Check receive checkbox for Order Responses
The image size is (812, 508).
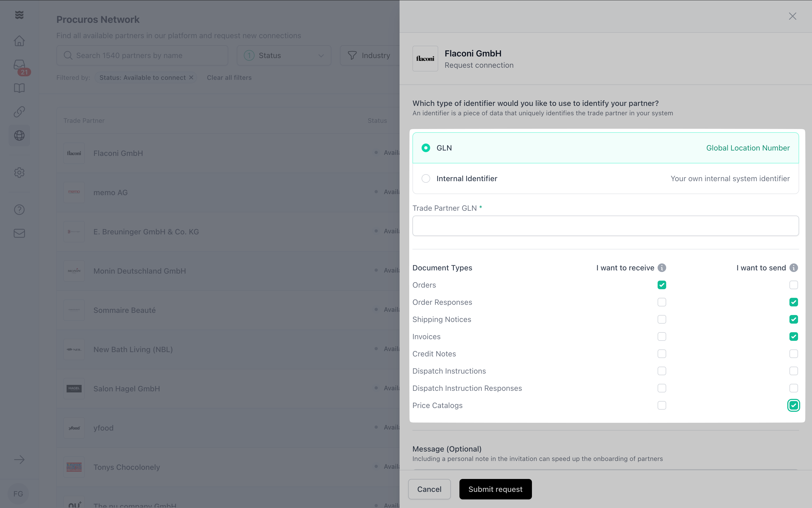(x=662, y=302)
